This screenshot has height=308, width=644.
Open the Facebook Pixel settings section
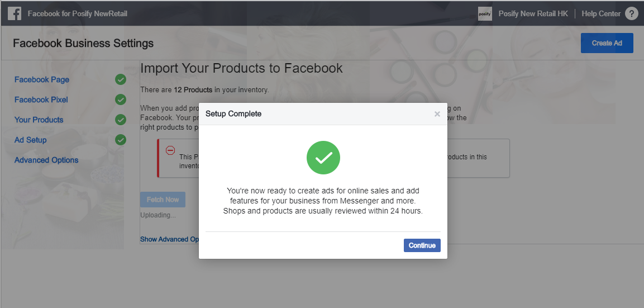[41, 99]
